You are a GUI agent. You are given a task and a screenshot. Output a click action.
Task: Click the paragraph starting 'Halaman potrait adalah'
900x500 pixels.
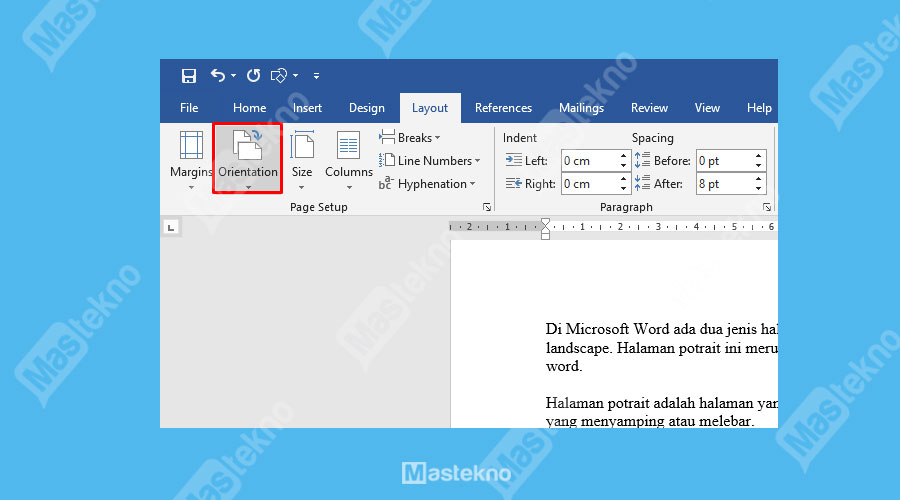click(662, 412)
